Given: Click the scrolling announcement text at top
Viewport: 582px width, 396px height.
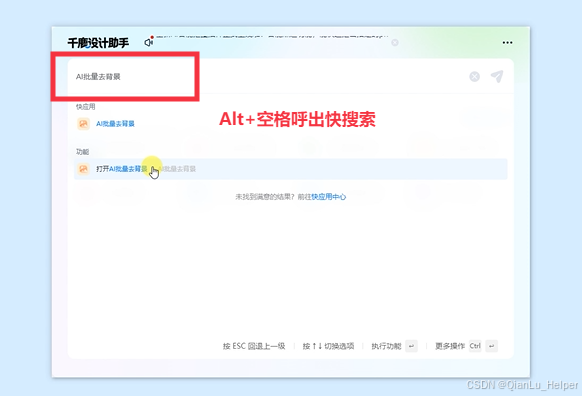Looking at the screenshot, I should pos(272,36).
